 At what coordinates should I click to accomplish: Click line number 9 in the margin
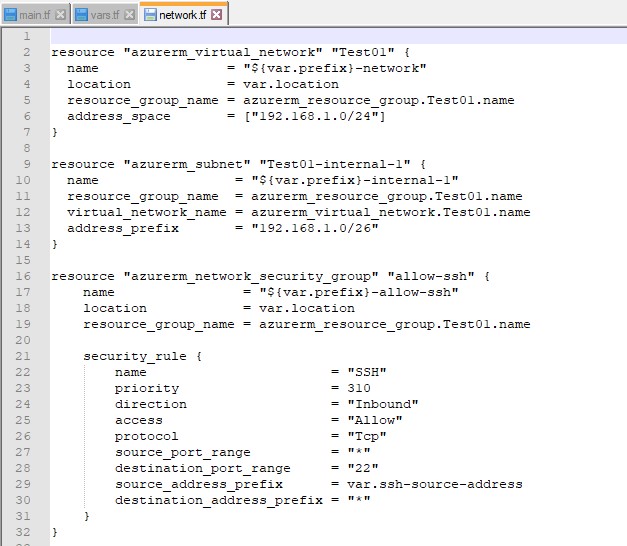[26, 164]
